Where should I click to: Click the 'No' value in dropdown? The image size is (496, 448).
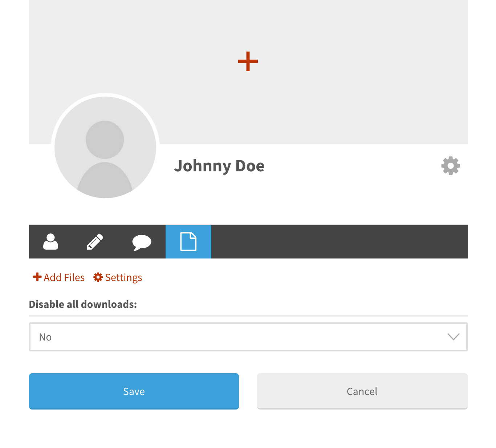tap(45, 337)
